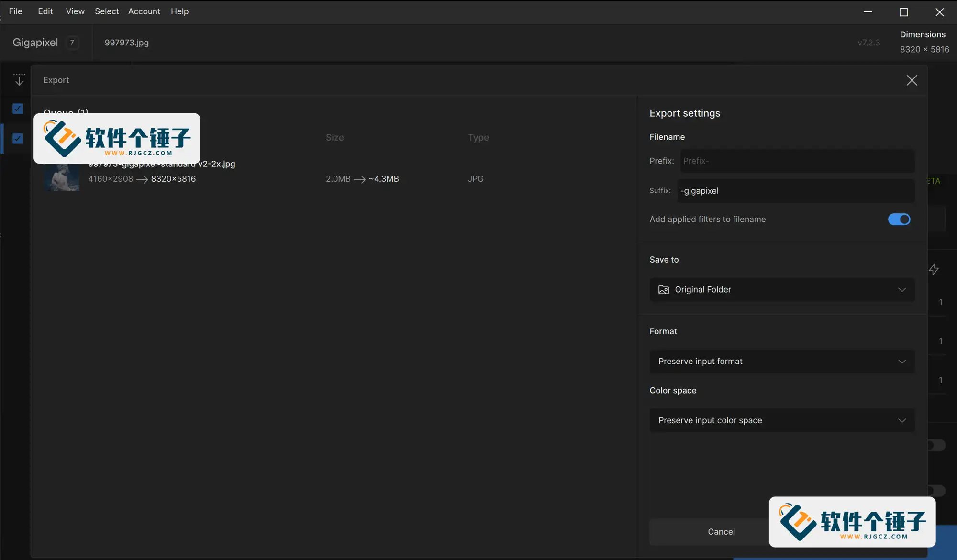Click the 997973.jpg file name tab
The height and width of the screenshot is (560, 957).
[127, 43]
